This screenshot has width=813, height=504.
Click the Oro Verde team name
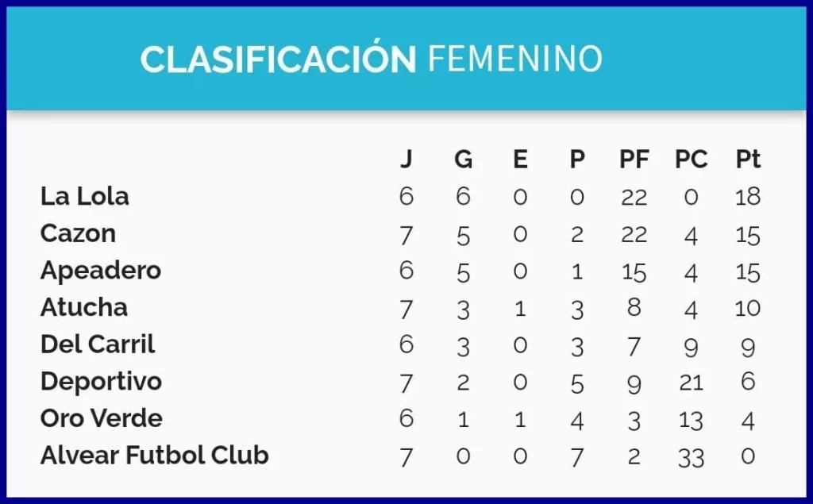tap(101, 418)
